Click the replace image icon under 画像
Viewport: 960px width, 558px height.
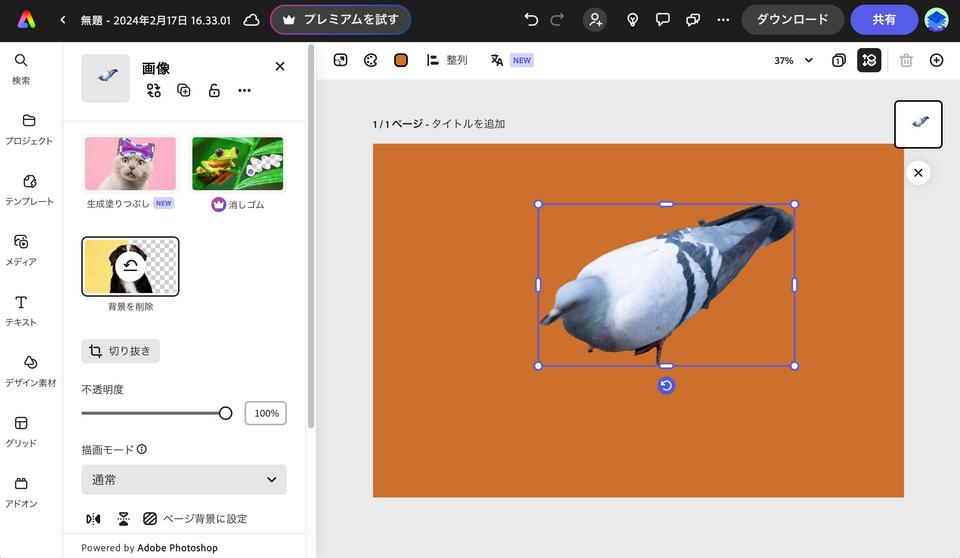[153, 91]
